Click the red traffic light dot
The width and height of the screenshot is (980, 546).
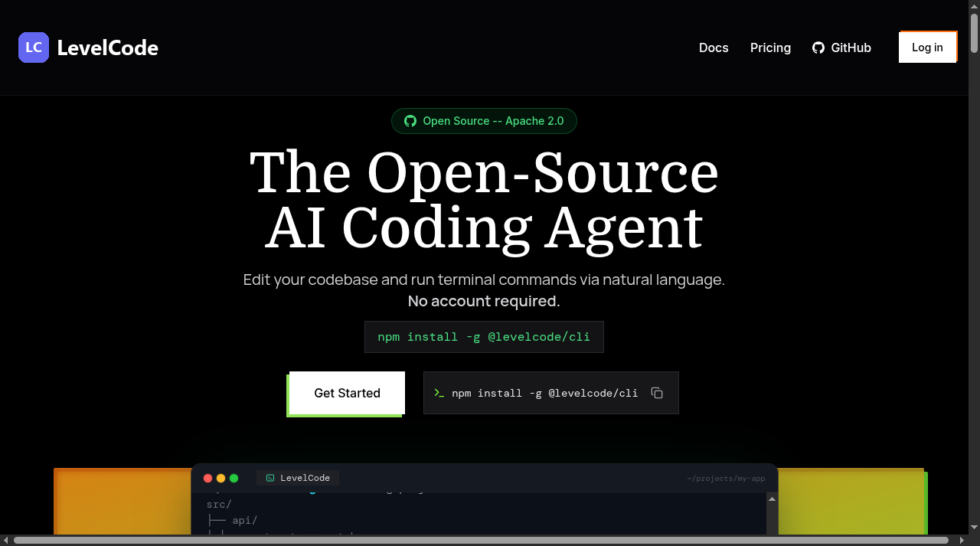pos(207,478)
